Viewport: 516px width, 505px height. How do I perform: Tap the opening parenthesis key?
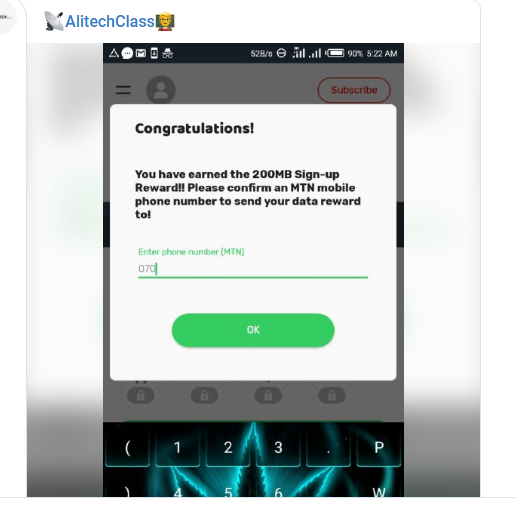pyautogui.click(x=127, y=447)
